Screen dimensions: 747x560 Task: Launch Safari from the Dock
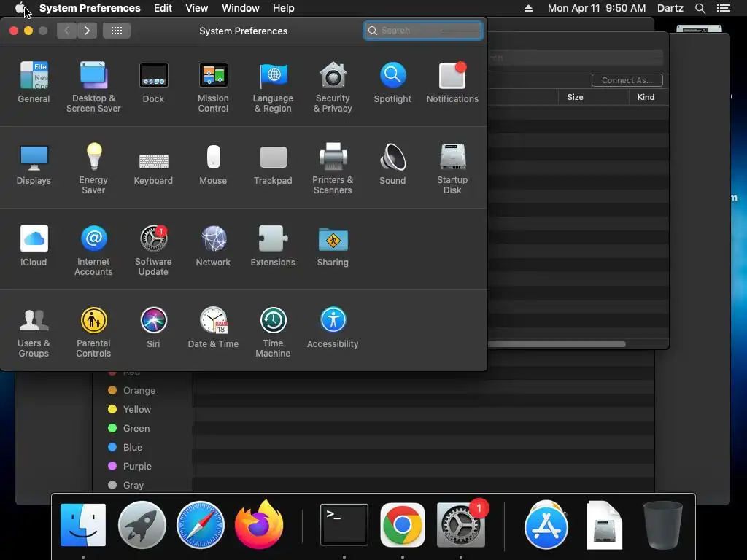[201, 525]
